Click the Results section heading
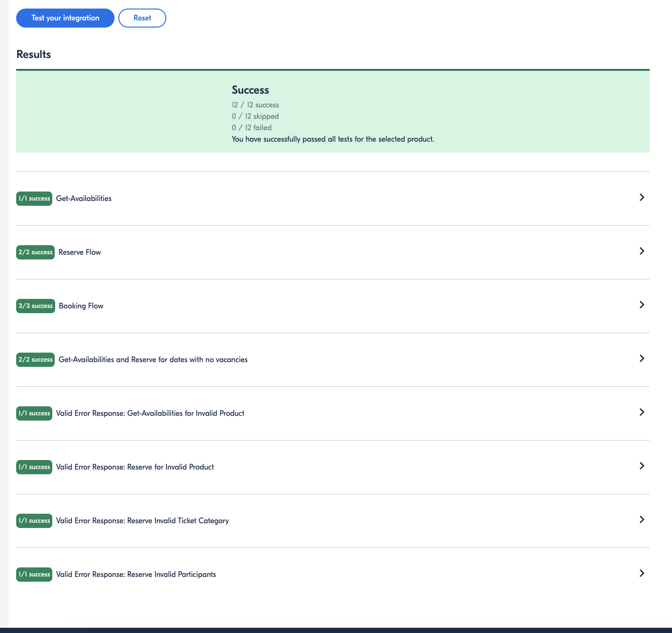Image resolution: width=672 pixels, height=633 pixels. pyautogui.click(x=34, y=55)
